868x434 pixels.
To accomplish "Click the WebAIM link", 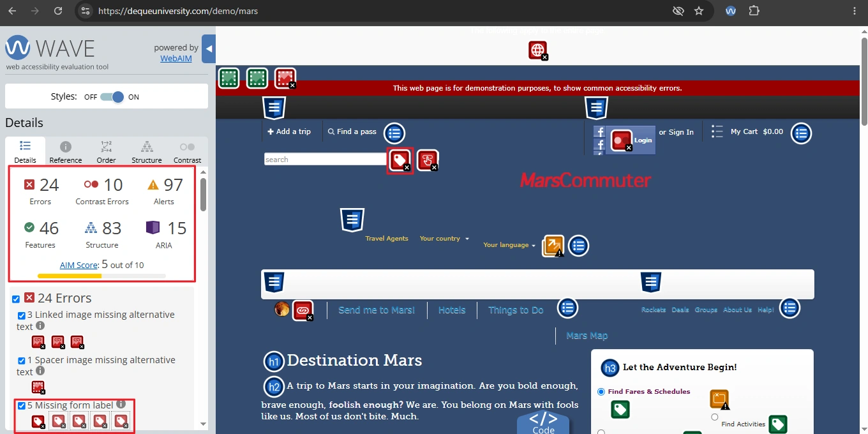I will pos(176,58).
